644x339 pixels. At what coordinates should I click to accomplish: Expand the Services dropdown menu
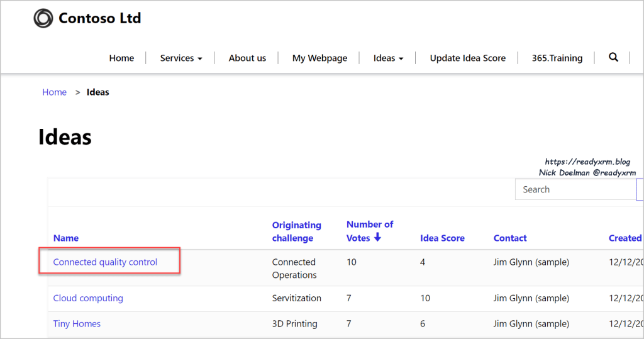pos(181,58)
